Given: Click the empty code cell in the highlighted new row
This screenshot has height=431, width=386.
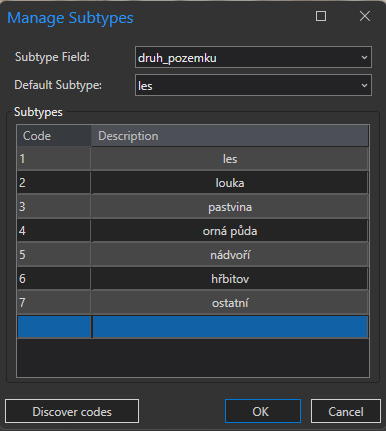Looking at the screenshot, I should click(x=54, y=327).
